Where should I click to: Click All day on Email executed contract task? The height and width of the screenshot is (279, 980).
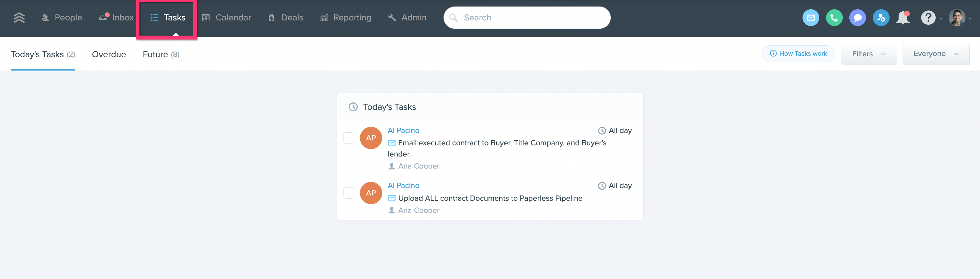click(x=620, y=131)
